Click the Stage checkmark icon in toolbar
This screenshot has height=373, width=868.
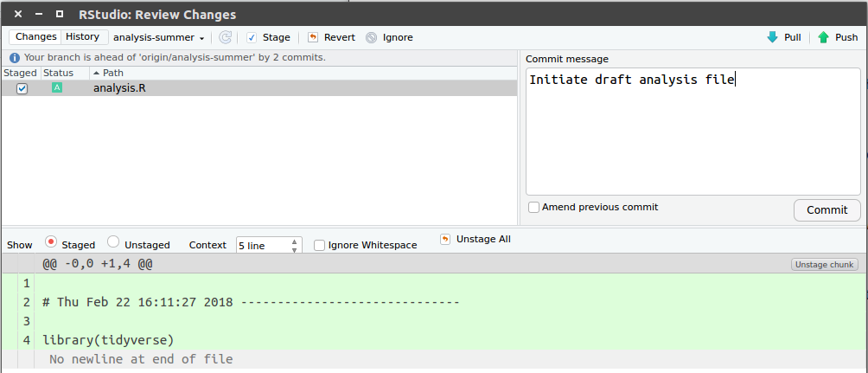[252, 37]
